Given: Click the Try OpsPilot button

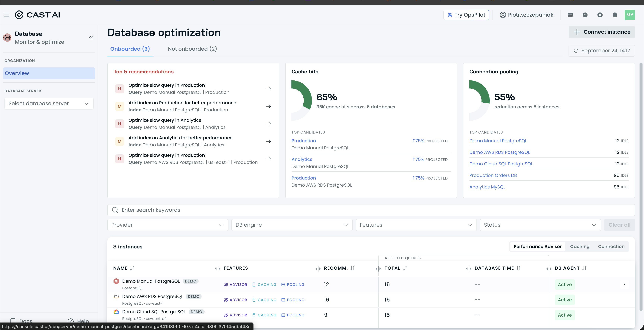Looking at the screenshot, I should (466, 15).
